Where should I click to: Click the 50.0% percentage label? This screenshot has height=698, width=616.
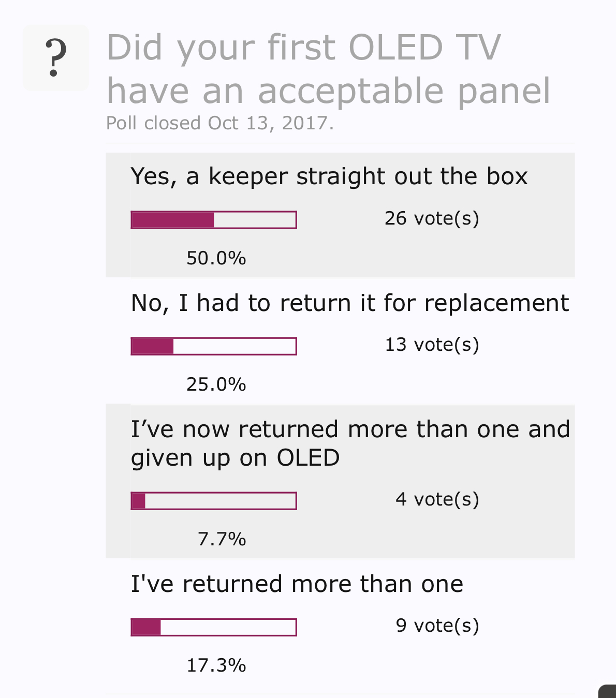(x=216, y=258)
